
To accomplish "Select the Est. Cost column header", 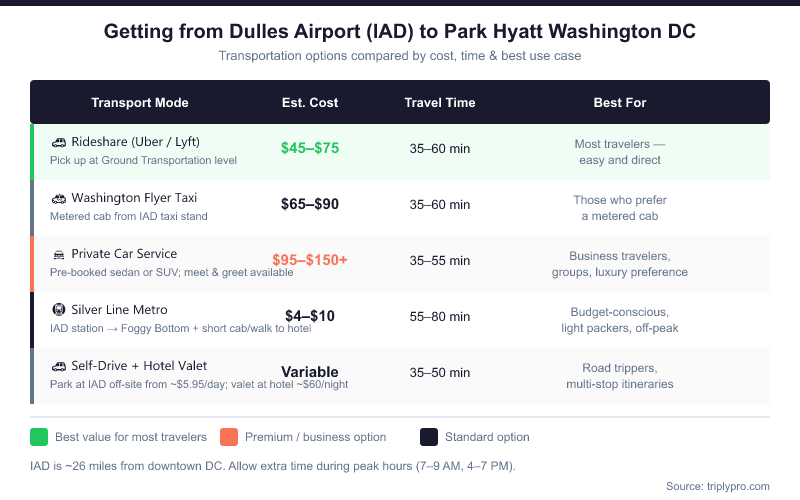I will 310,103.
